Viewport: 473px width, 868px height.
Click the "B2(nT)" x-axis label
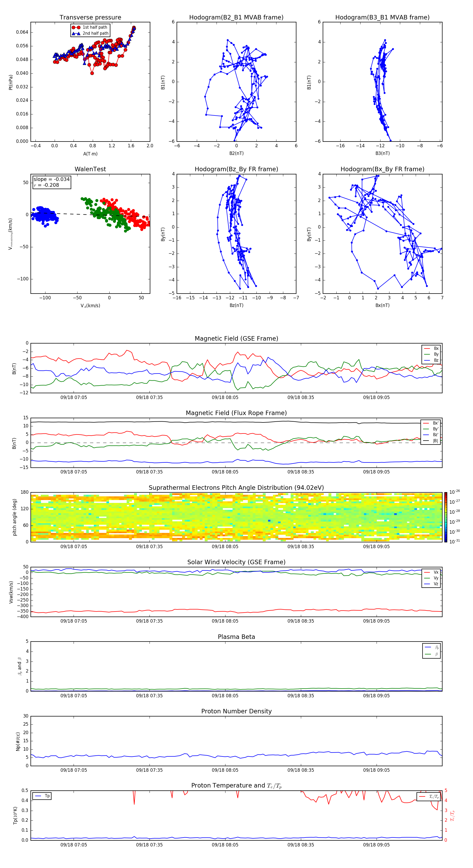click(236, 153)
